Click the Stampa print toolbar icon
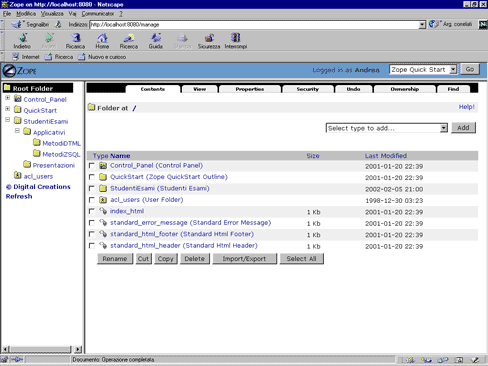The height and width of the screenshot is (366, 488). [182, 38]
